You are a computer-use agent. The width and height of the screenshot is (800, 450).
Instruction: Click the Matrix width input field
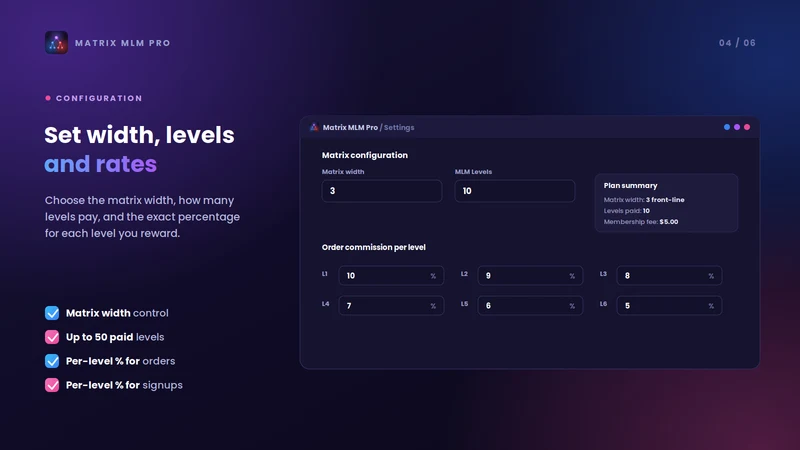(382, 191)
